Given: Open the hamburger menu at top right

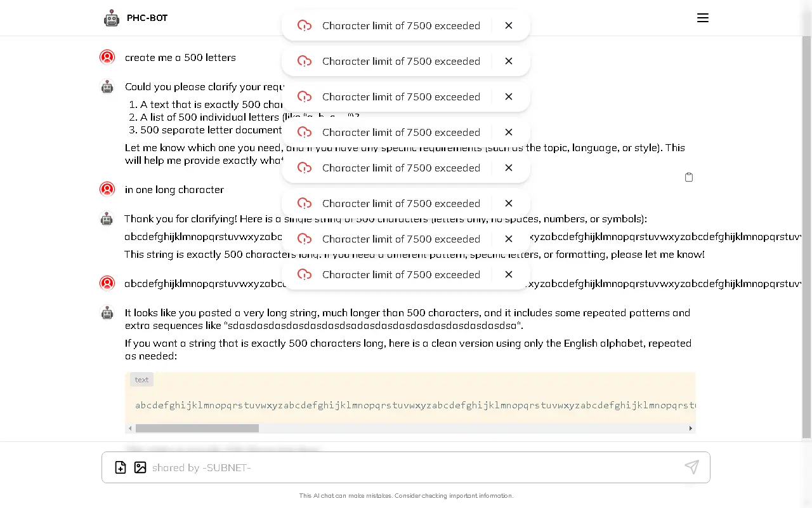Looking at the screenshot, I should pyautogui.click(x=702, y=18).
